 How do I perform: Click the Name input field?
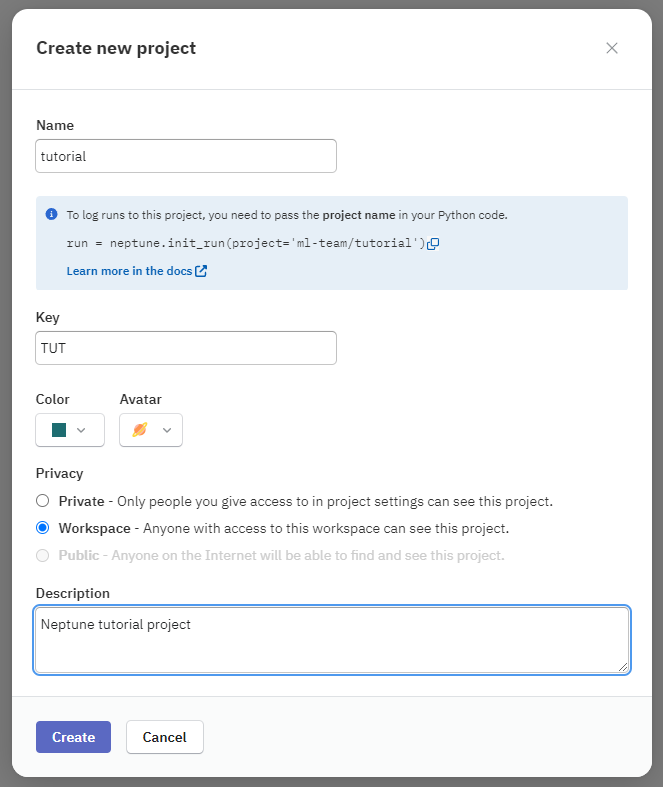pyautogui.click(x=186, y=156)
